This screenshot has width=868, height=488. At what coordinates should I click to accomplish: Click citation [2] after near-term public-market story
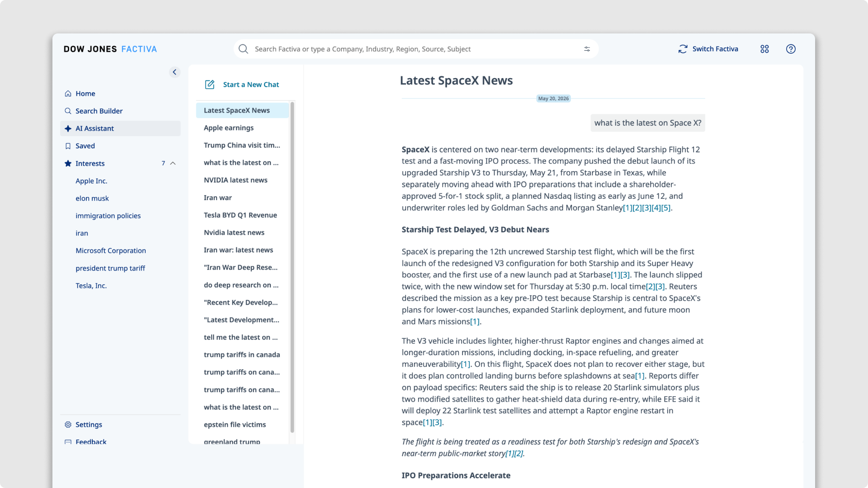[519, 454]
